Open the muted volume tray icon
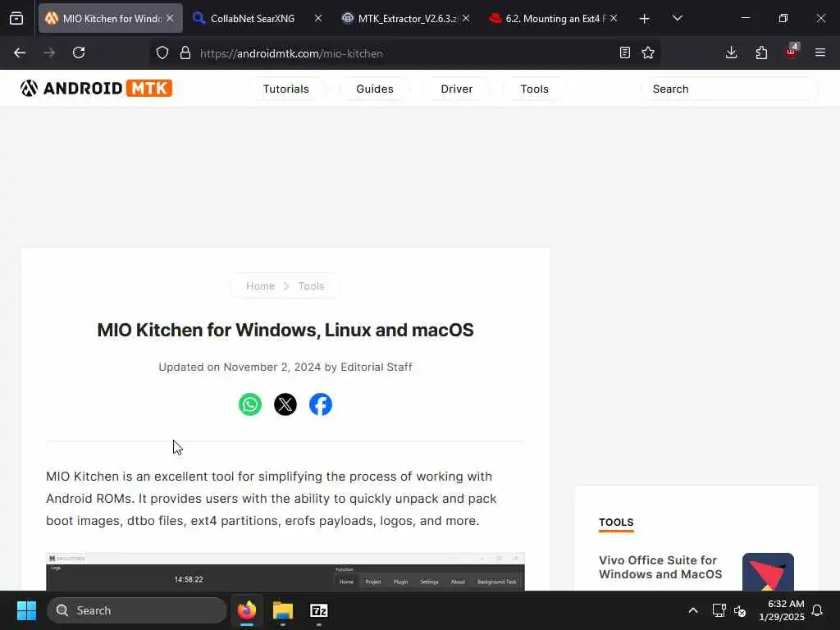The image size is (840, 630). 740,610
